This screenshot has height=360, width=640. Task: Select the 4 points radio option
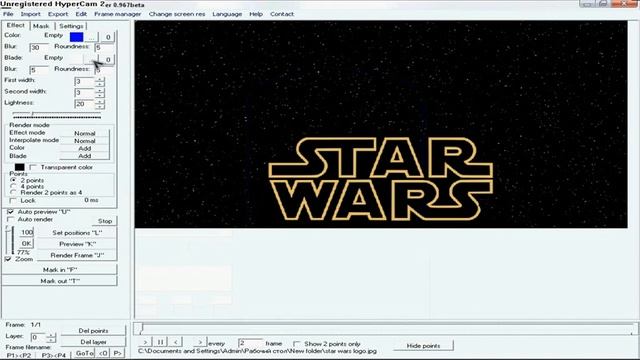(13, 186)
